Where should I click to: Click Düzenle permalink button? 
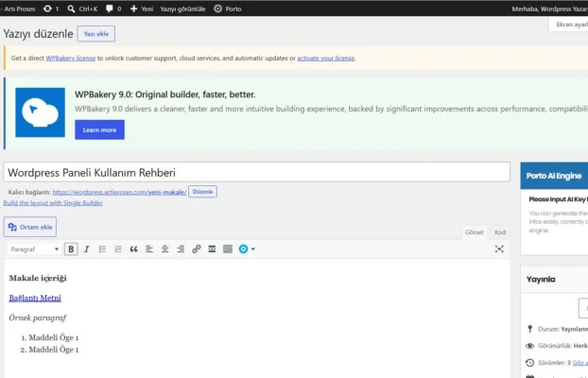coord(202,192)
